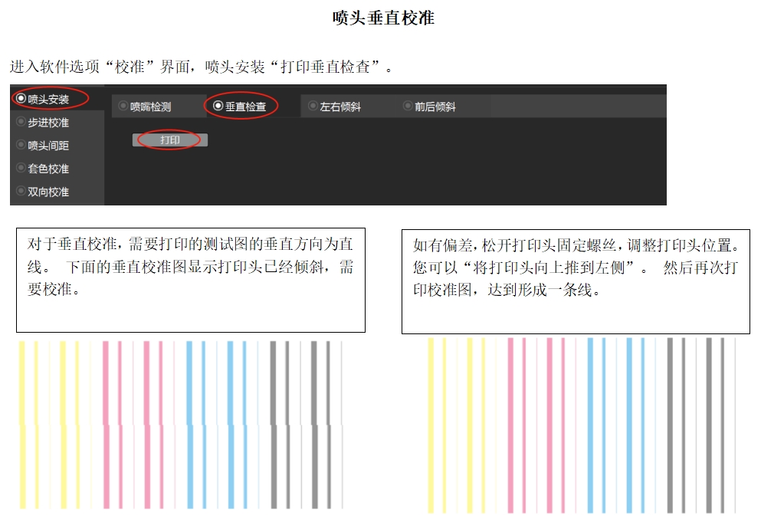Viewport: 761px width, 532px height.
Task: Click the red oval around the 打印 button
Action: pos(169,141)
